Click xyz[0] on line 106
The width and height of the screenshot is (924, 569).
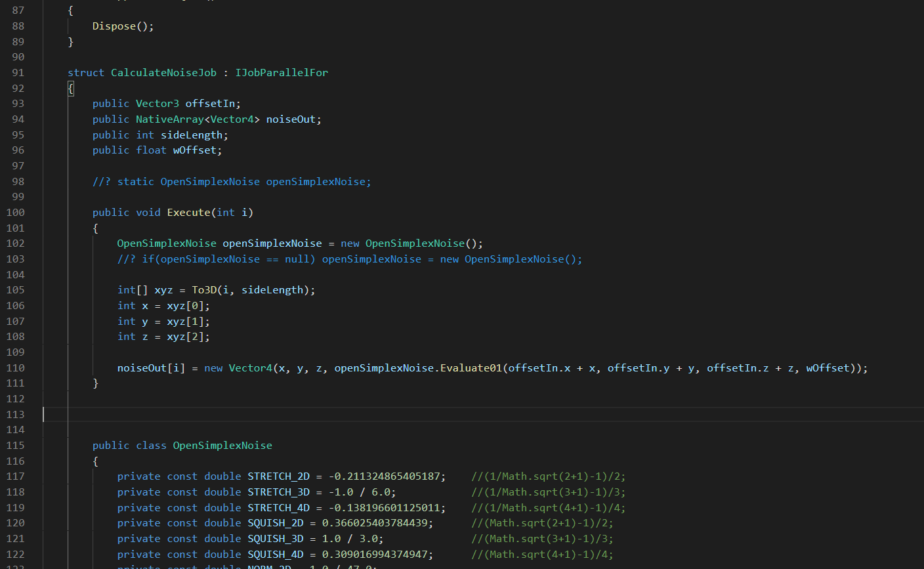point(186,306)
